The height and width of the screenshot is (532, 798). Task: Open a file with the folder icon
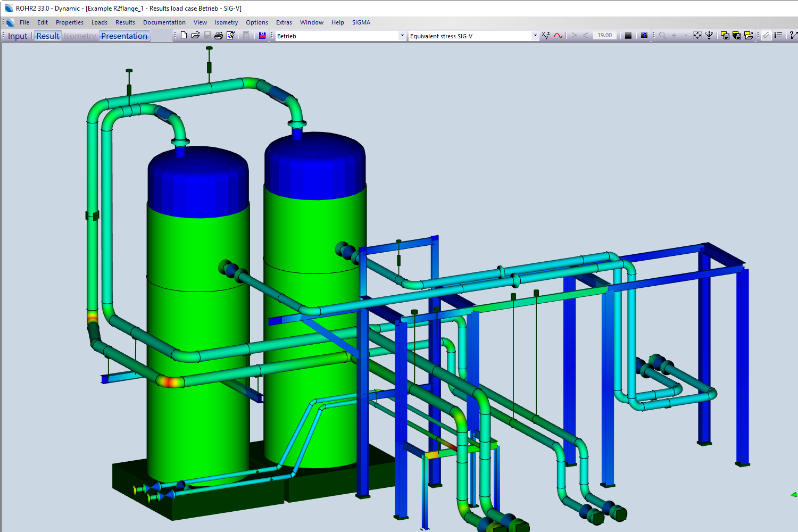(195, 36)
